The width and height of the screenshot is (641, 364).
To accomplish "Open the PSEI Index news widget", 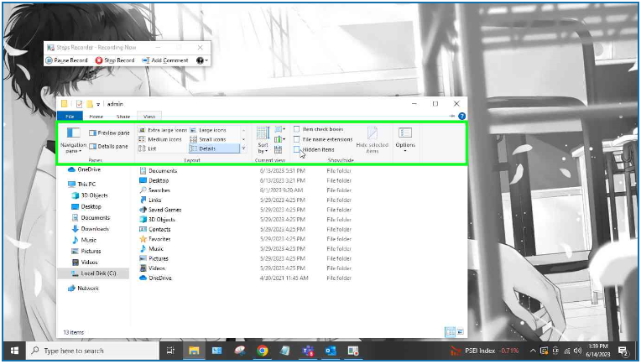I will tap(484, 351).
